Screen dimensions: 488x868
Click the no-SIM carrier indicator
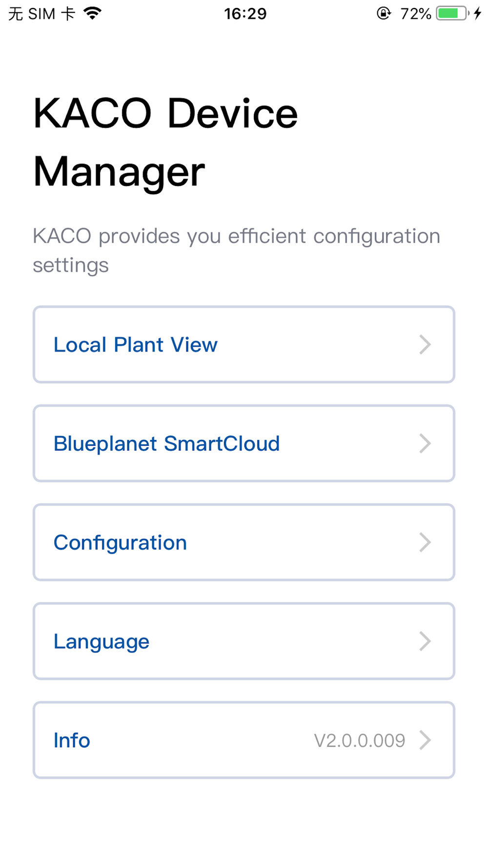pos(41,14)
